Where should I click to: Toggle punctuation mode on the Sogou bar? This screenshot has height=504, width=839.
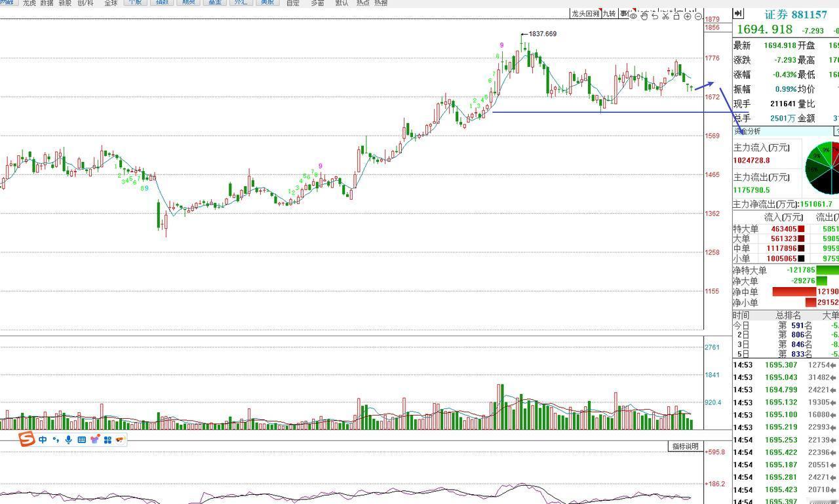tap(56, 440)
